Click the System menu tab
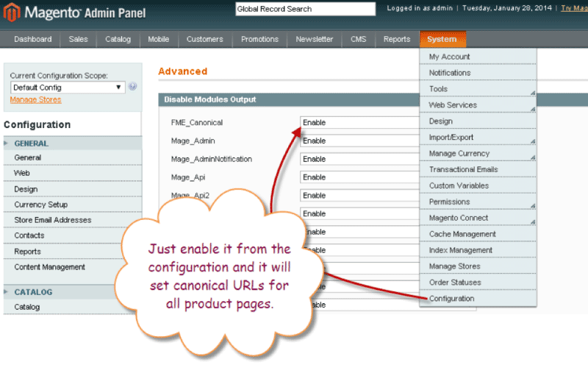This screenshot has height=390, width=588. 442,39
